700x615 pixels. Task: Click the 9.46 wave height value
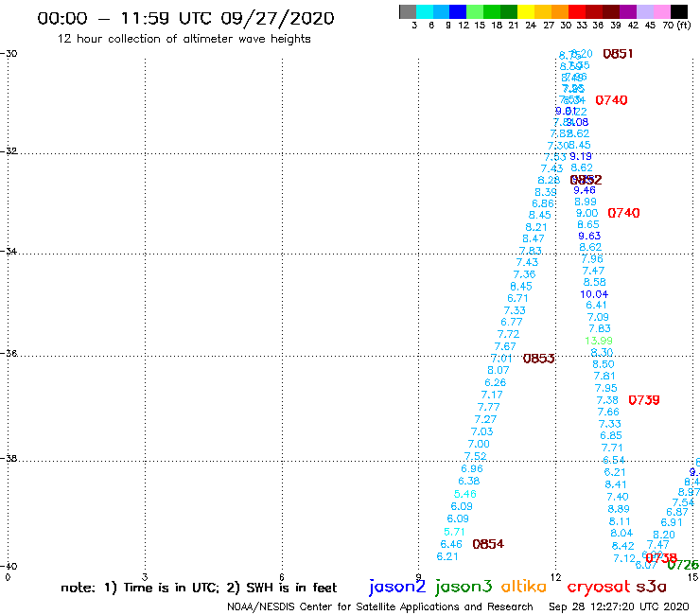[x=585, y=190]
